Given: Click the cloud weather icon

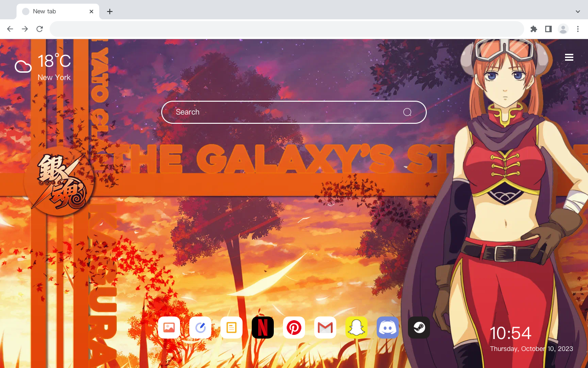Looking at the screenshot, I should point(23,67).
